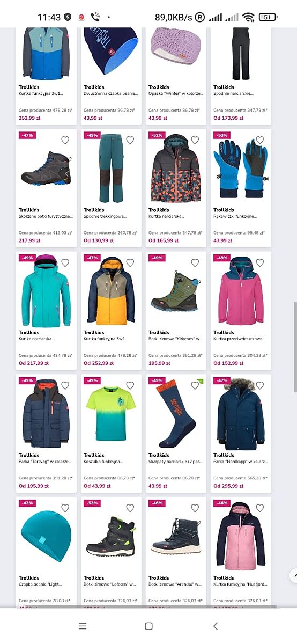Open Android recent apps menu
Image resolution: width=297 pixels, height=644 pixels.
(83, 626)
